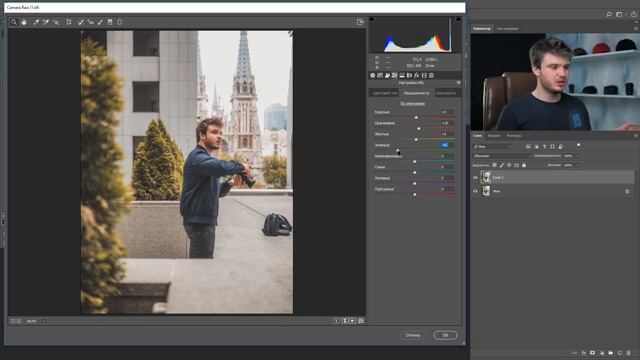Select the Spot Removal tool
The width and height of the screenshot is (640, 360).
[x=80, y=22]
